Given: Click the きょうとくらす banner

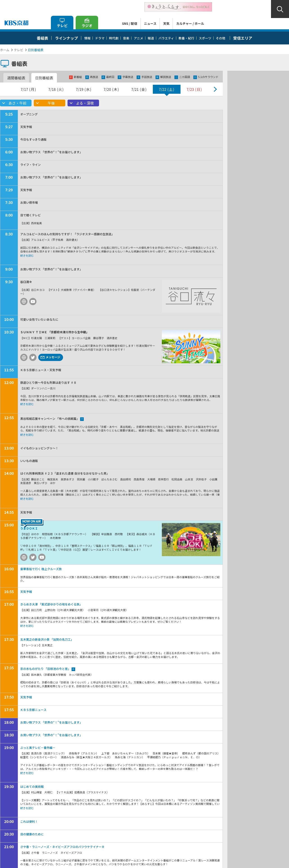Looking at the screenshot, I should pyautogui.click(x=178, y=7).
